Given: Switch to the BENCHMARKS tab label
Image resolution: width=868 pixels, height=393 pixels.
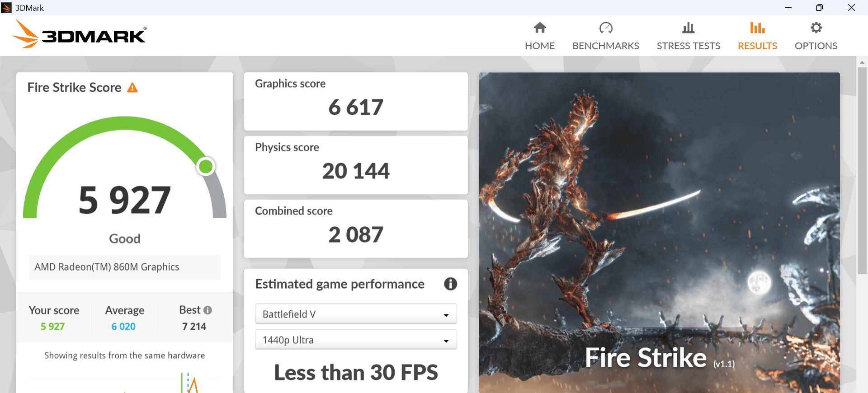Looking at the screenshot, I should [x=606, y=46].
